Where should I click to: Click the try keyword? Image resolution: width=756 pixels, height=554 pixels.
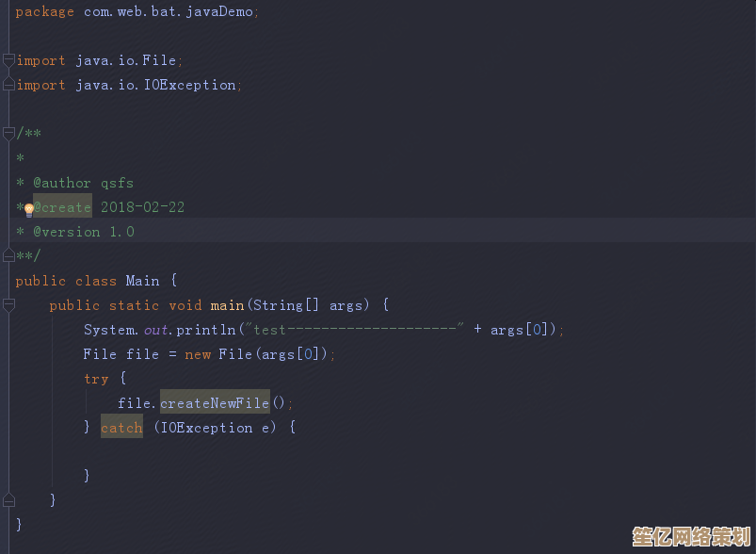[x=96, y=379]
